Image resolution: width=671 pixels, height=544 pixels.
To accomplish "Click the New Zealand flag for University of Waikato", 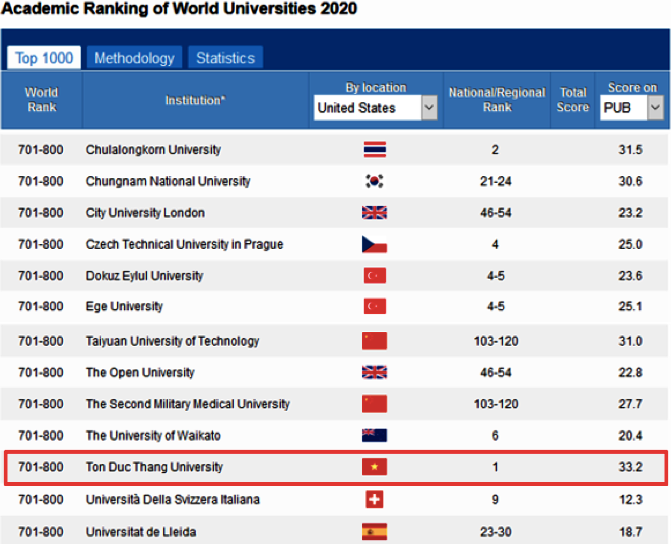I will pyautogui.click(x=375, y=435).
